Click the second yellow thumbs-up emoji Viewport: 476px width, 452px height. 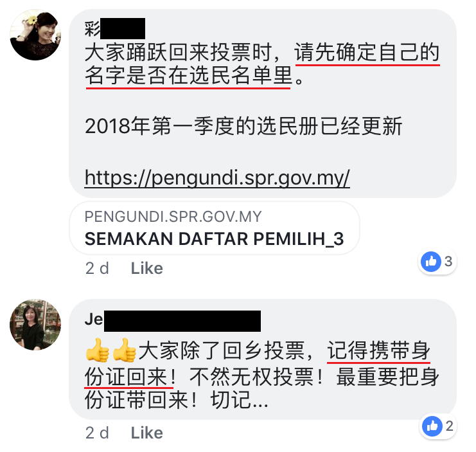pyautogui.click(x=124, y=350)
